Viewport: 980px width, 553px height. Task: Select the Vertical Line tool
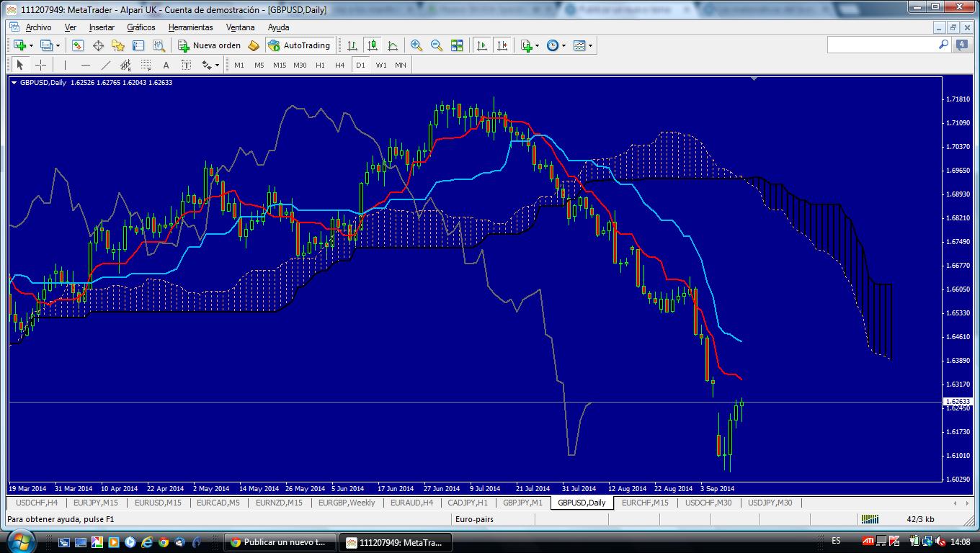click(65, 65)
